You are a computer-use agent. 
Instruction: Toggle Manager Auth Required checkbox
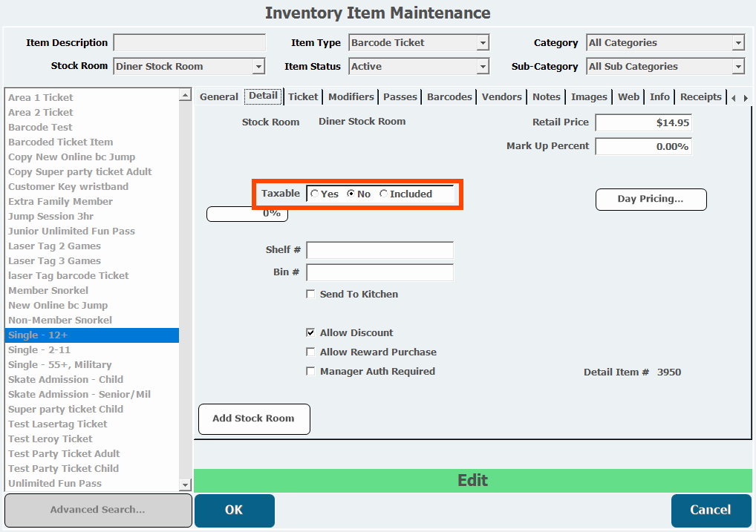[x=311, y=372]
